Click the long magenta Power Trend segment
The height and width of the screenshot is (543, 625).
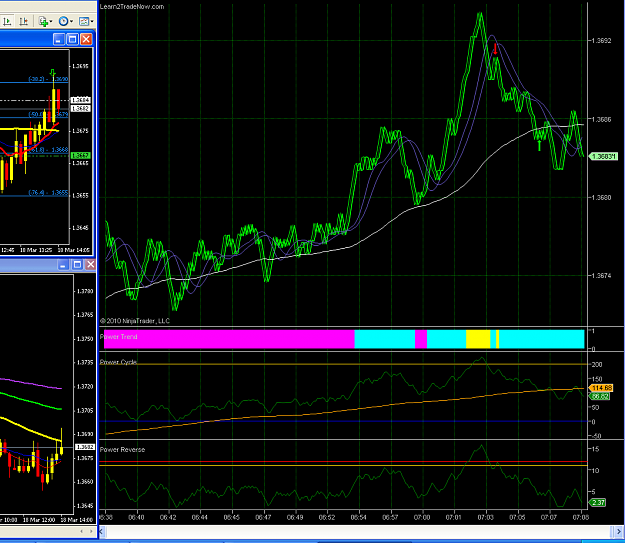[229, 339]
